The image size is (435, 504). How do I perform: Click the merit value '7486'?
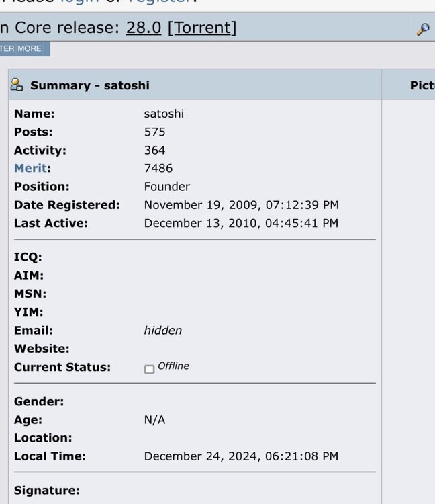[x=158, y=168]
